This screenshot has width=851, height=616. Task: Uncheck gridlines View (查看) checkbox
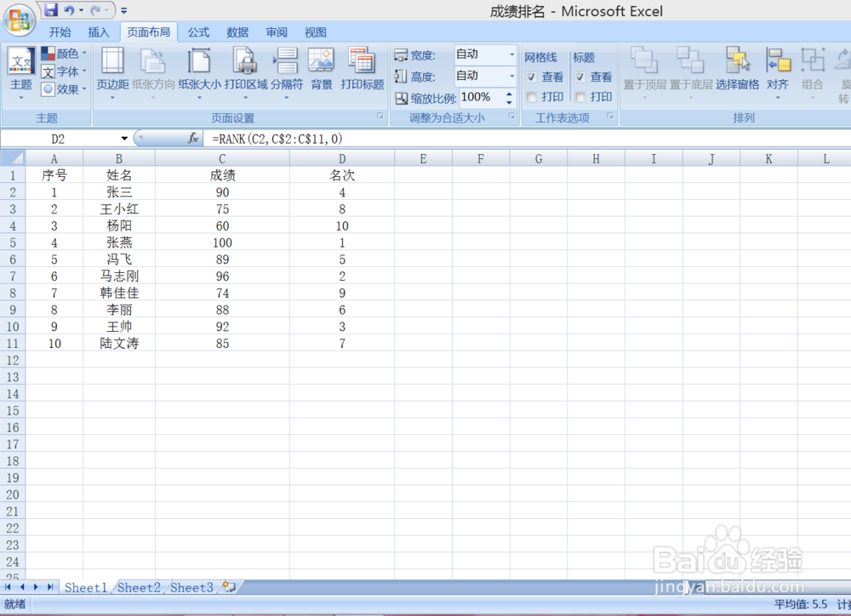[533, 76]
